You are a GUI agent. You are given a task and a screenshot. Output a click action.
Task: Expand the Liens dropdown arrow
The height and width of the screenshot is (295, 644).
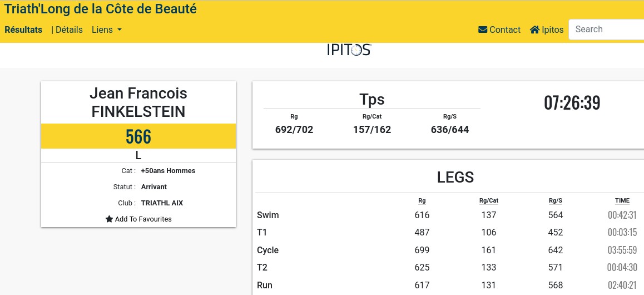[x=120, y=30]
